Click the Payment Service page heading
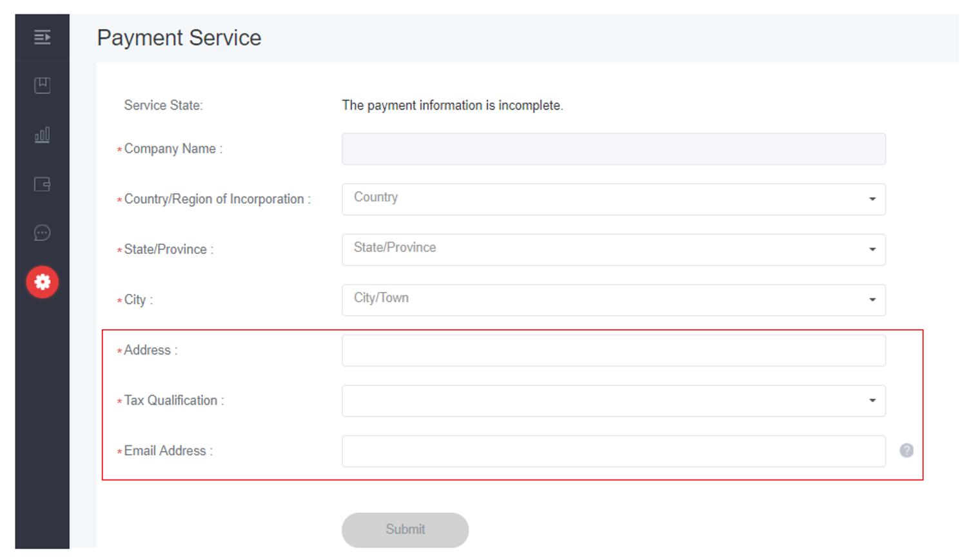The width and height of the screenshot is (976, 560). tap(179, 37)
